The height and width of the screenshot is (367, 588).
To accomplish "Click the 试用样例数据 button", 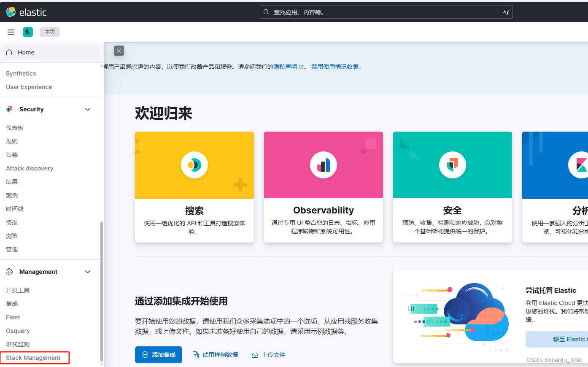I will pyautogui.click(x=215, y=355).
